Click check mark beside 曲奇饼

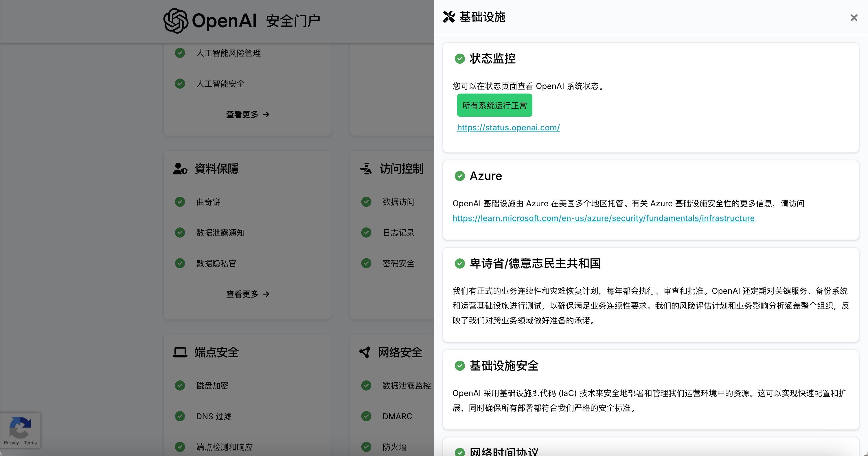180,202
